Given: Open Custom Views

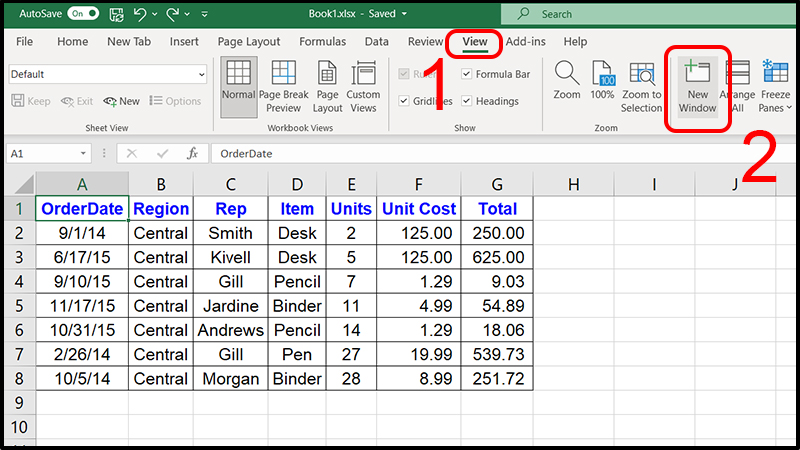Looking at the screenshot, I should (x=363, y=86).
